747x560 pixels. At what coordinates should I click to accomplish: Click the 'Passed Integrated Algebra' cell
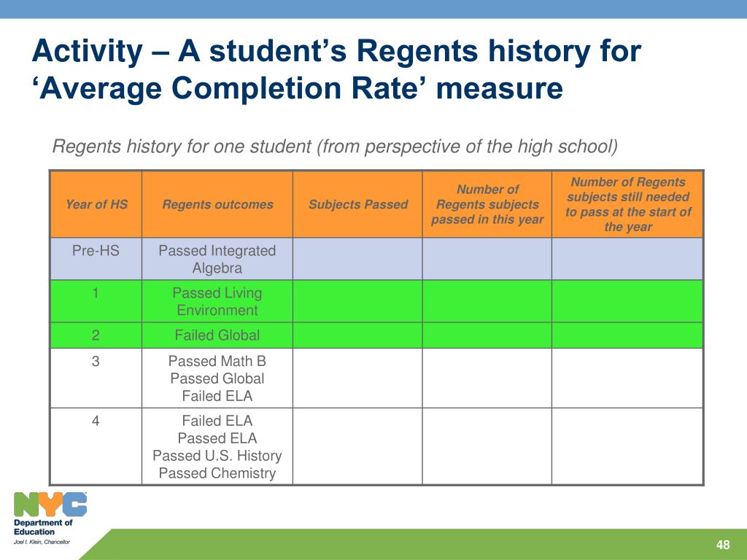click(217, 259)
